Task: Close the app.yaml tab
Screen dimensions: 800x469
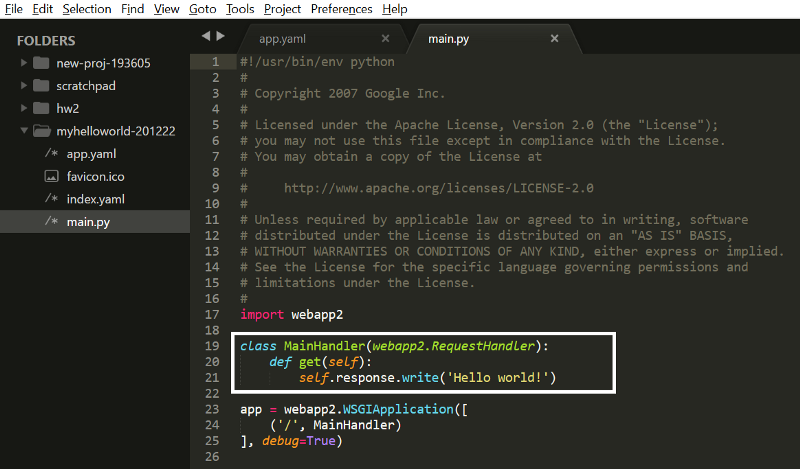Action: (x=386, y=40)
